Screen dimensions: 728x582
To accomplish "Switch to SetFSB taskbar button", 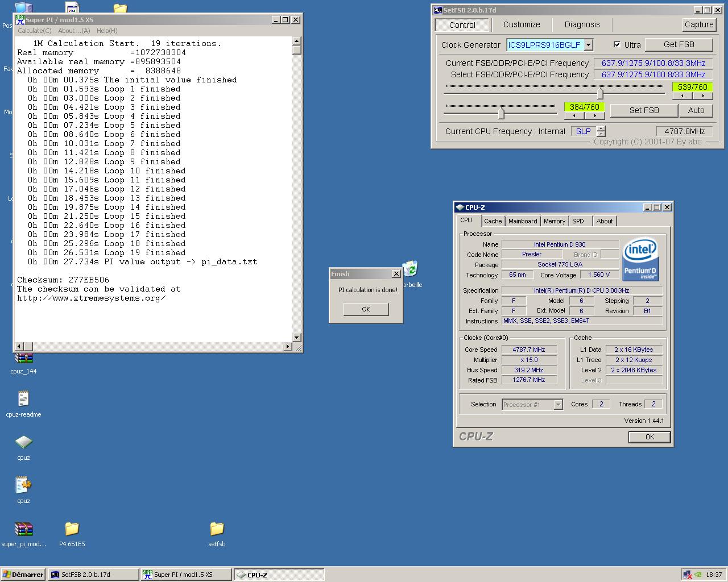I will (93, 575).
